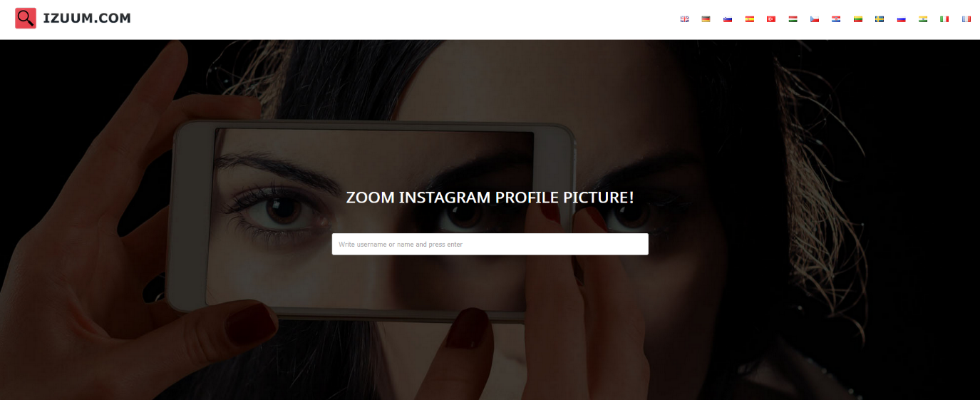Choose the Lithuanian flag language

click(x=858, y=19)
